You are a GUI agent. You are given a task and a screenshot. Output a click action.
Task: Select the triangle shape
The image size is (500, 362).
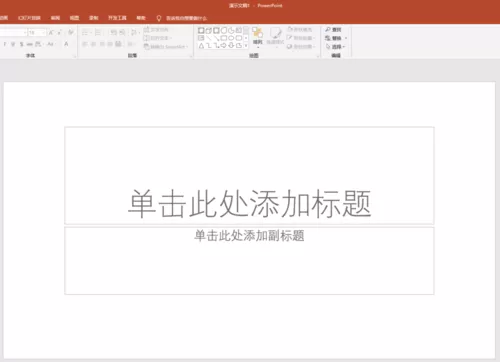(x=201, y=46)
